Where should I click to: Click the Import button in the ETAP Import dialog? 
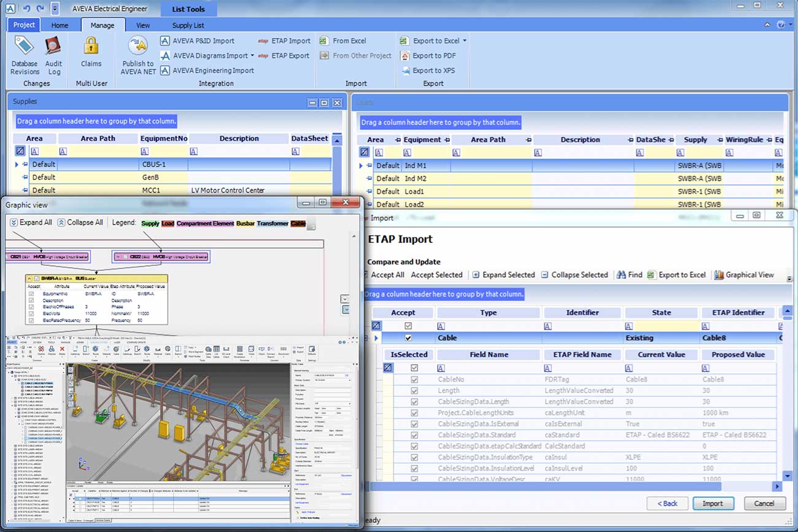[712, 503]
